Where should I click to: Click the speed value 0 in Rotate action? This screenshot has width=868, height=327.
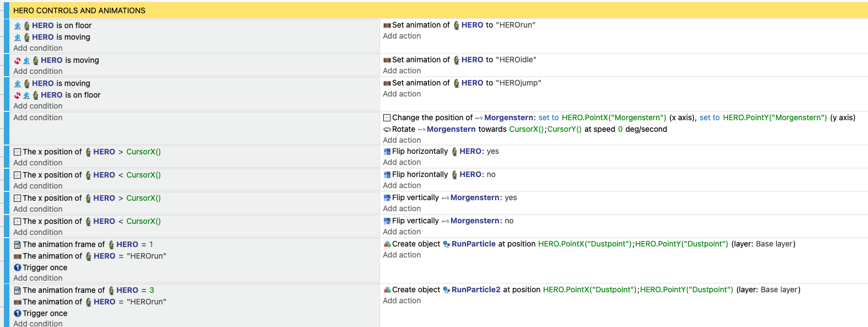[620, 130]
